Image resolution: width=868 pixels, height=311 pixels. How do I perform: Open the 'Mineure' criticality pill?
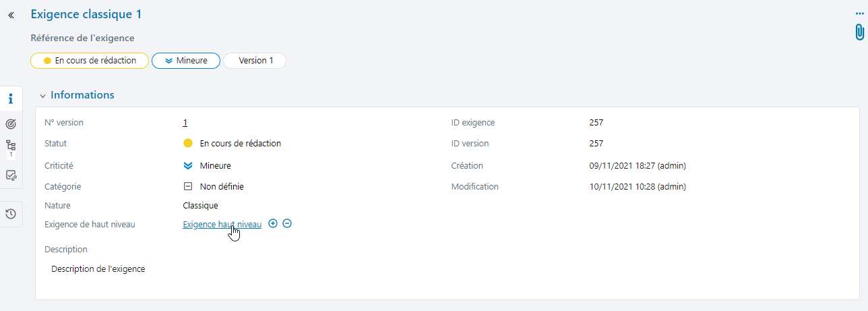[186, 61]
